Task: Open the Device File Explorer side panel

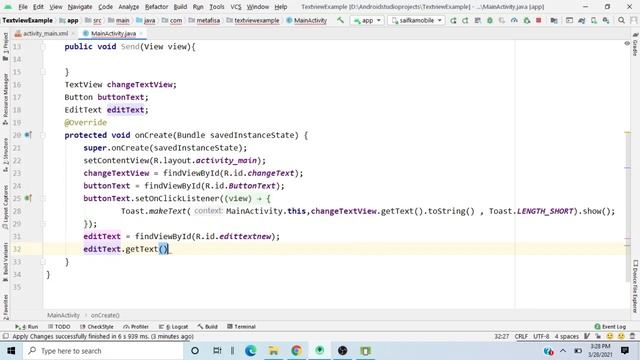Action: [635, 286]
